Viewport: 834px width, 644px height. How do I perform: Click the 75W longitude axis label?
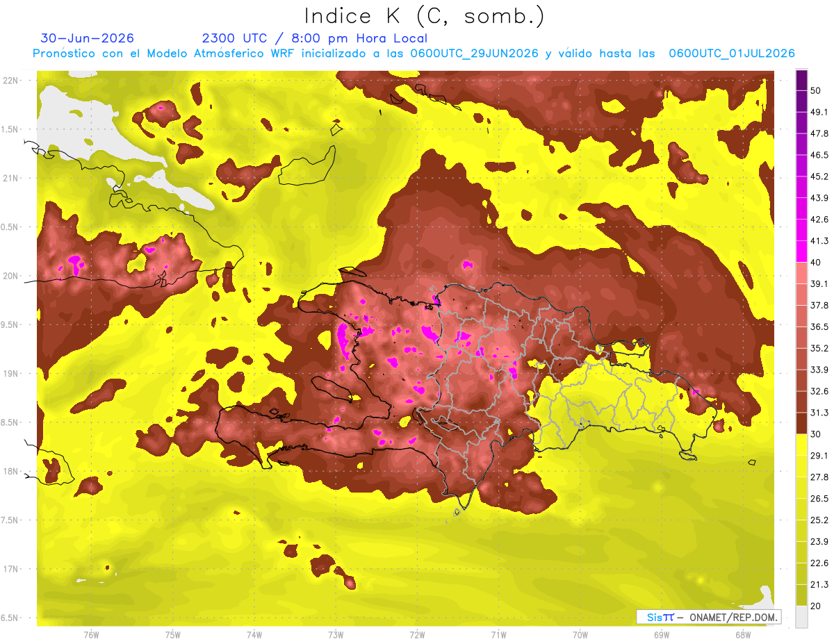pyautogui.click(x=173, y=635)
